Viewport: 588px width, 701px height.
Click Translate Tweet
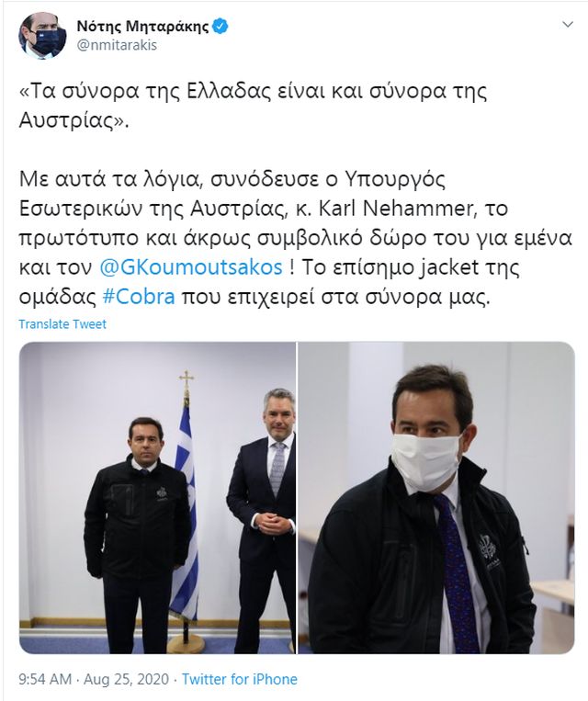[x=62, y=324]
